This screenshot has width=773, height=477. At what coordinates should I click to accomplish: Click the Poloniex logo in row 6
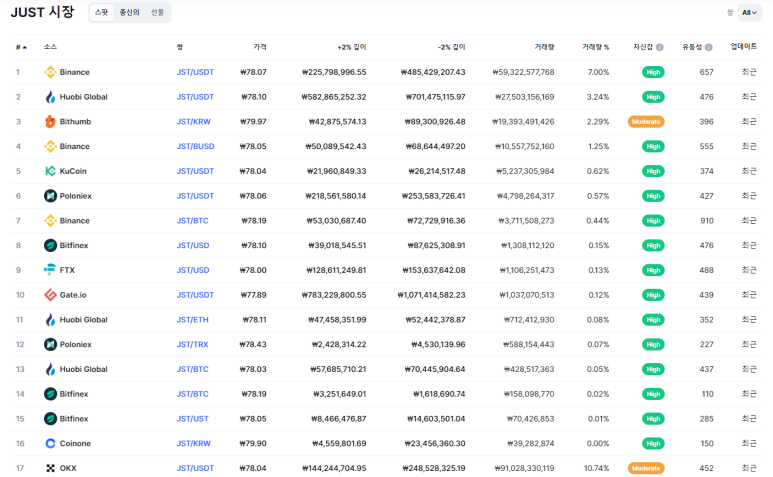click(x=50, y=196)
